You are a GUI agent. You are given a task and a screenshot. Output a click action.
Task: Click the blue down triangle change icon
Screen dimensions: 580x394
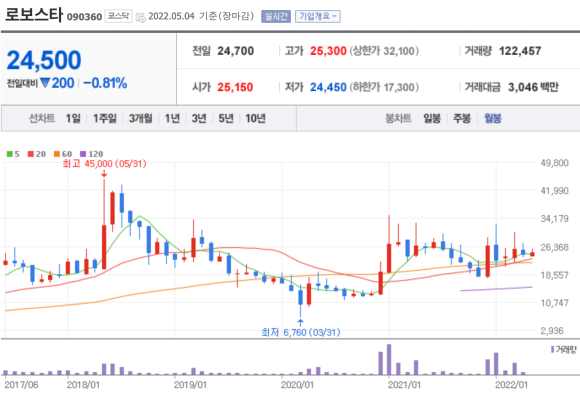click(x=45, y=82)
